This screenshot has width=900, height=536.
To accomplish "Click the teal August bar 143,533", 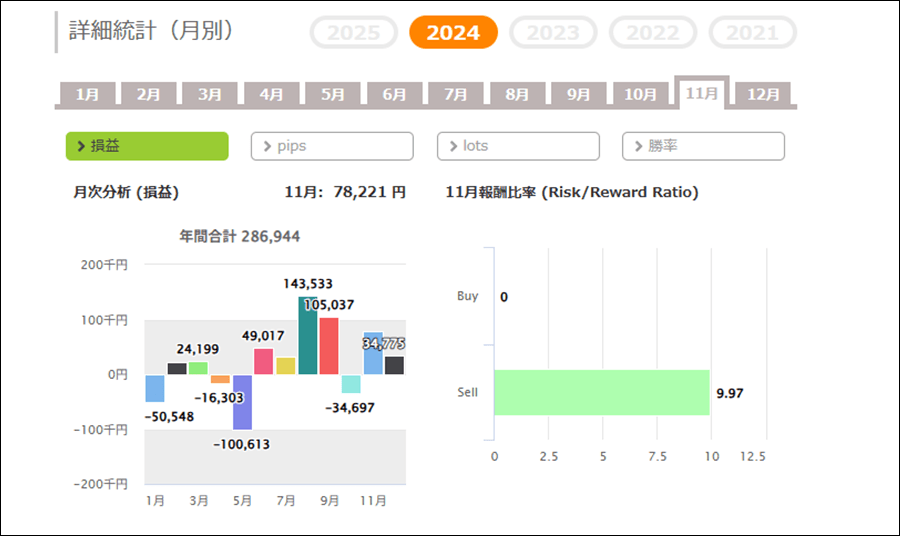I will tap(308, 336).
